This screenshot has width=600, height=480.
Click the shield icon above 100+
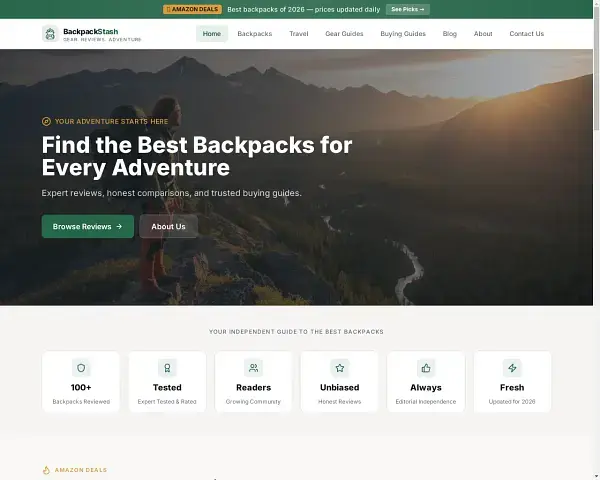(81, 367)
